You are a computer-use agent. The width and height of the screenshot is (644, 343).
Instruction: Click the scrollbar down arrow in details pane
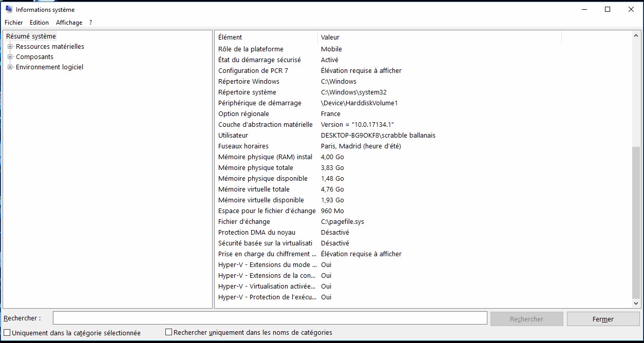pos(636,303)
